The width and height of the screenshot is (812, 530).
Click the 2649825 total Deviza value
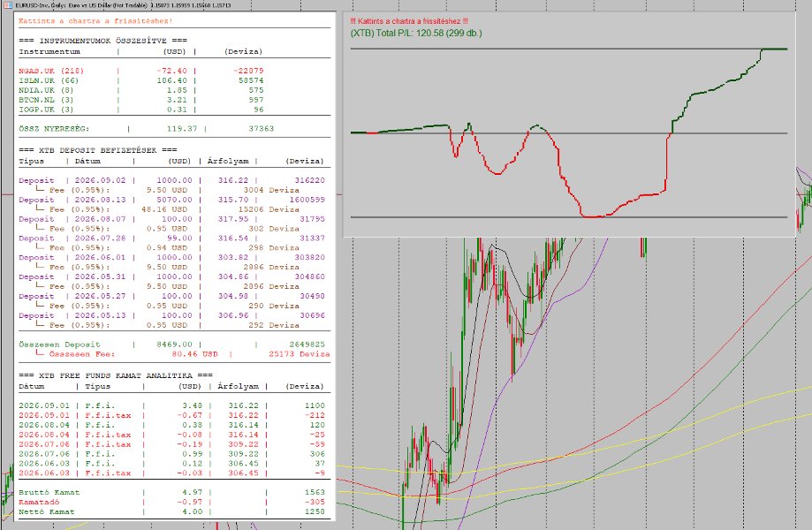[x=307, y=344]
